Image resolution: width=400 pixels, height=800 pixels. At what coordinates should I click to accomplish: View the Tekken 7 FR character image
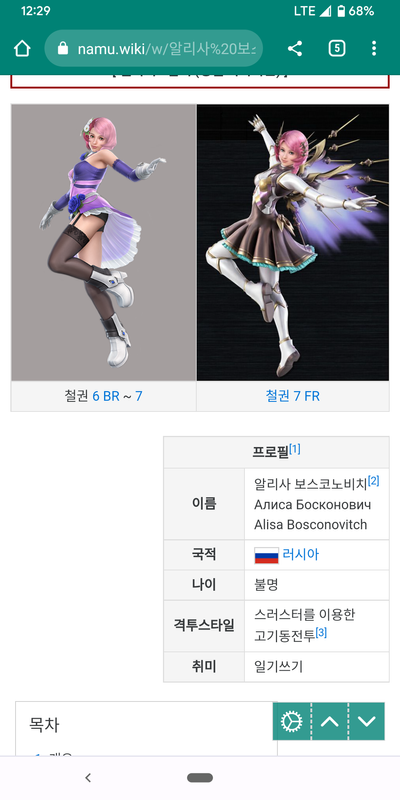293,242
